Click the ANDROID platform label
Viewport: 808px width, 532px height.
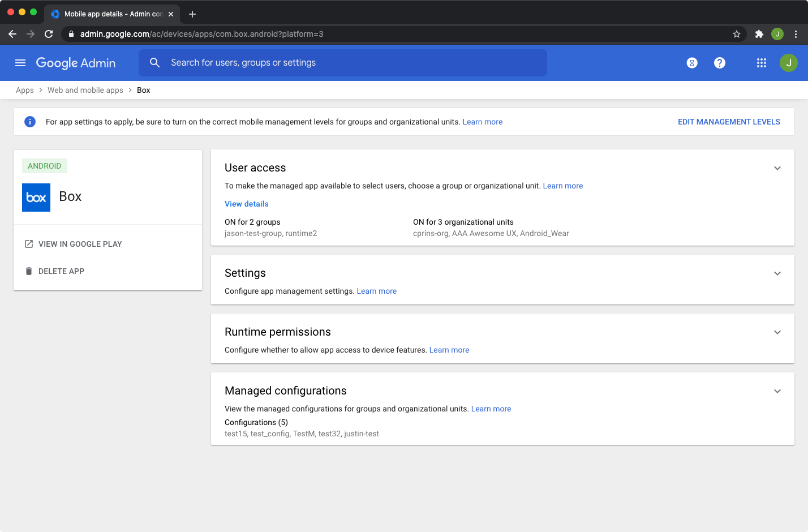[45, 166]
